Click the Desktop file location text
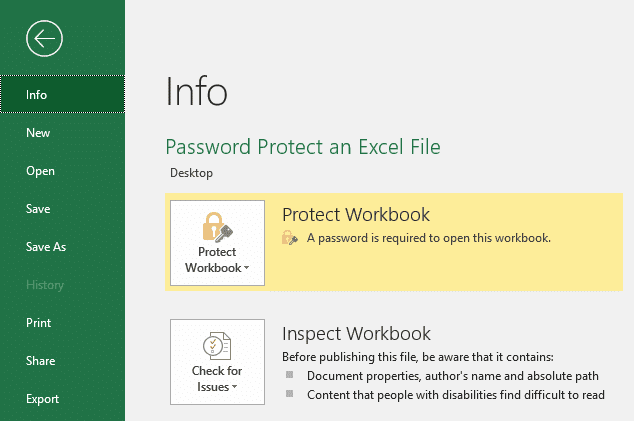The image size is (634, 421). [189, 173]
